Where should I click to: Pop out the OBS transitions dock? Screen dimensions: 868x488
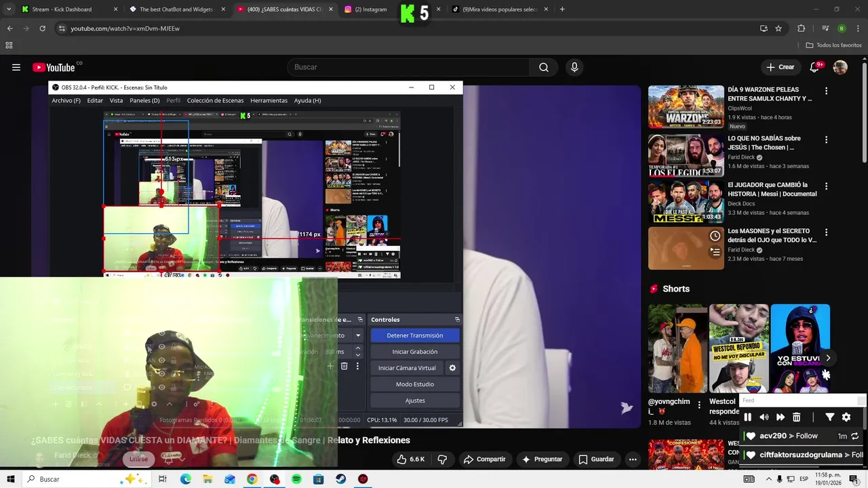(x=360, y=319)
